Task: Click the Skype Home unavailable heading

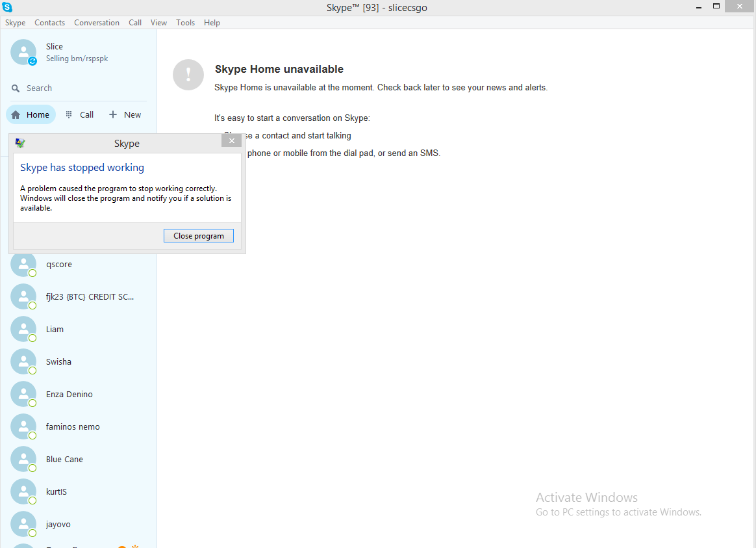Action: (x=279, y=69)
